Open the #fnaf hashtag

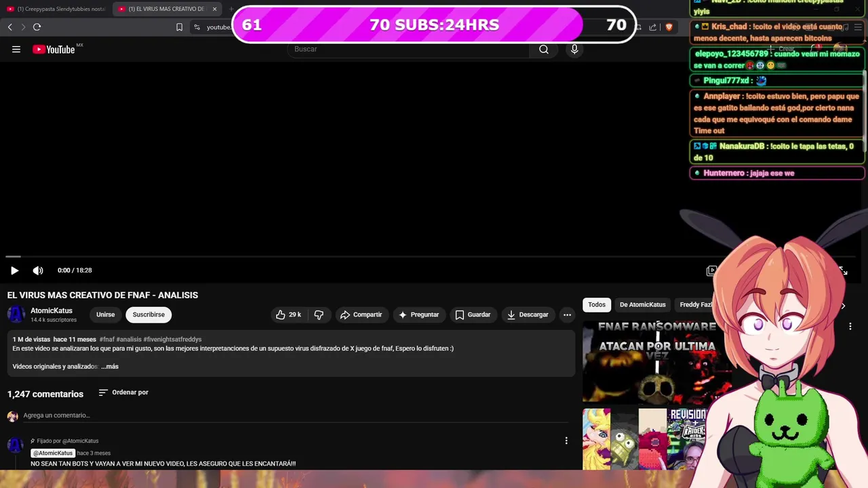tap(106, 339)
